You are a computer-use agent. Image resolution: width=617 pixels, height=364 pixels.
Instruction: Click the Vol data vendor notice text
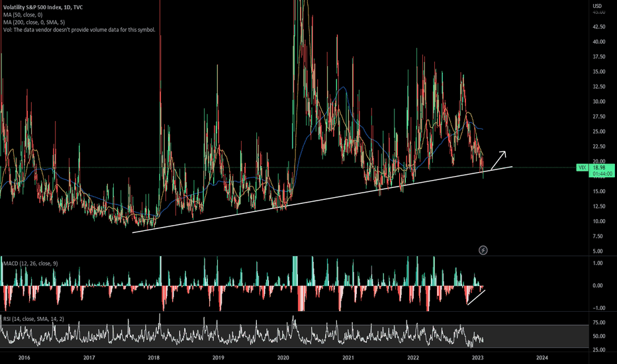79,30
